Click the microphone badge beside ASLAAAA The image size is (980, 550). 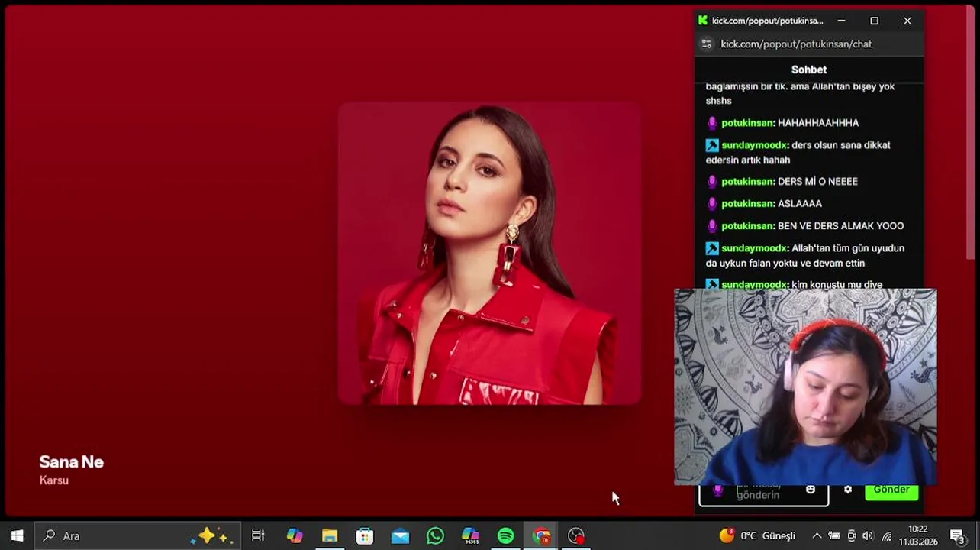click(712, 203)
